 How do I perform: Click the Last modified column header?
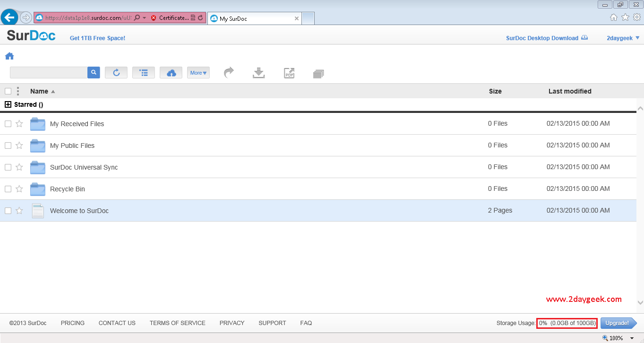coord(570,91)
